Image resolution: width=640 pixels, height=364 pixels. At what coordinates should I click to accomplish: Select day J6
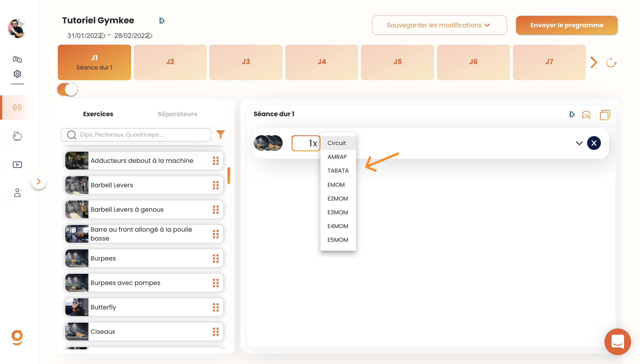[x=473, y=62]
